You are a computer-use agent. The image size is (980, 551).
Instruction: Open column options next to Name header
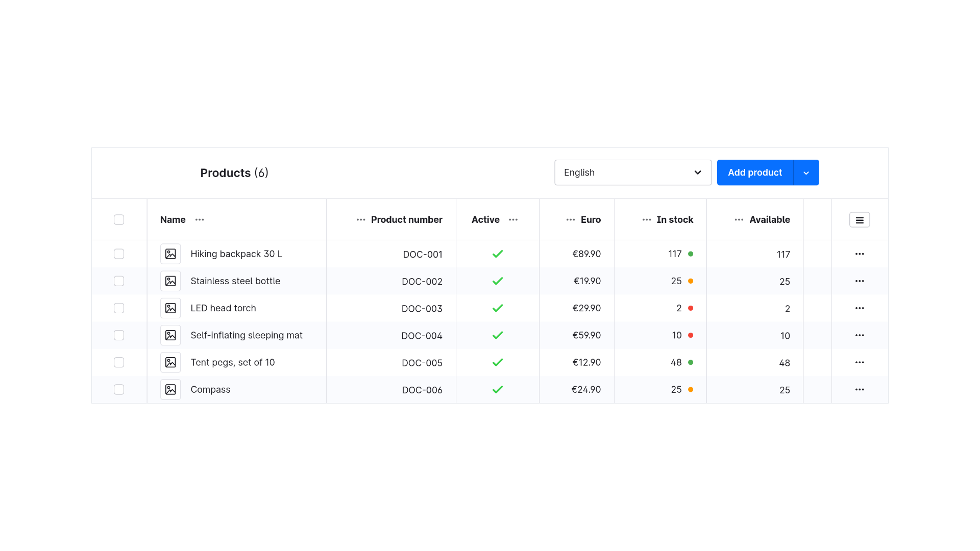click(200, 219)
